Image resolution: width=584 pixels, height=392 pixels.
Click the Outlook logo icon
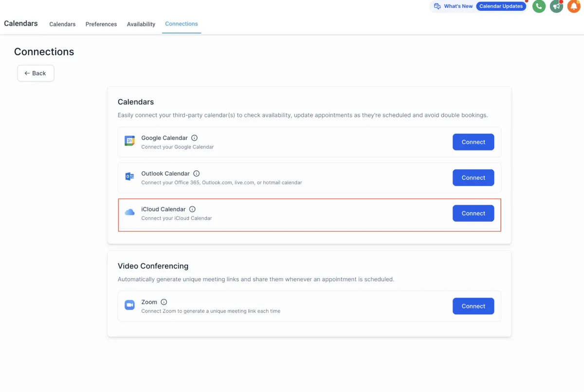coord(129,177)
